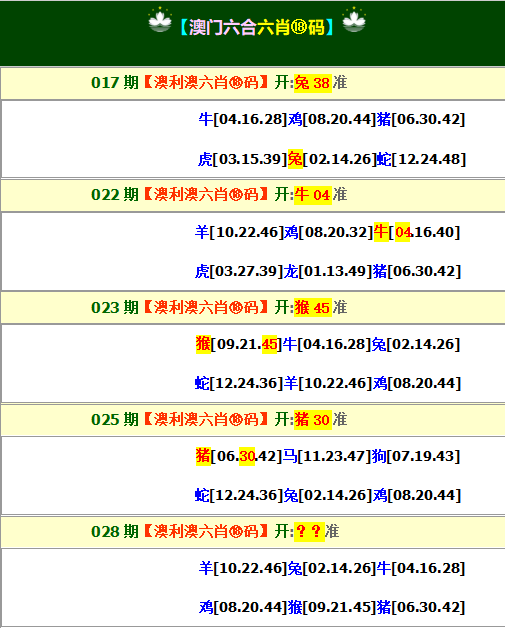
Task: Click the lotus icon right of the title
Action: [354, 20]
